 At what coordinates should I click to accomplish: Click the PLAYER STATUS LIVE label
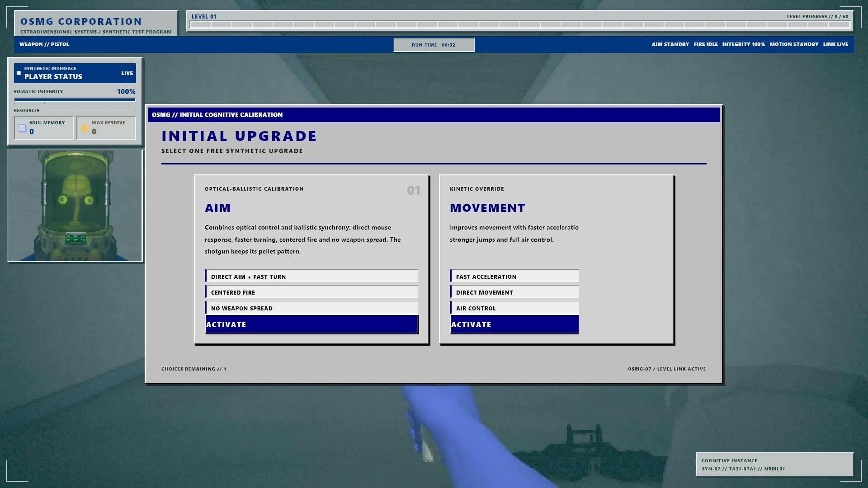(x=127, y=73)
